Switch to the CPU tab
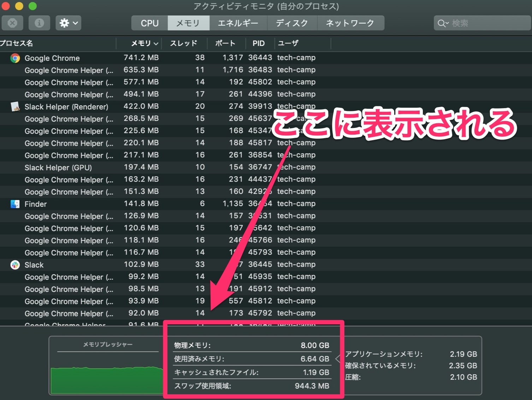532x400 pixels. (149, 23)
